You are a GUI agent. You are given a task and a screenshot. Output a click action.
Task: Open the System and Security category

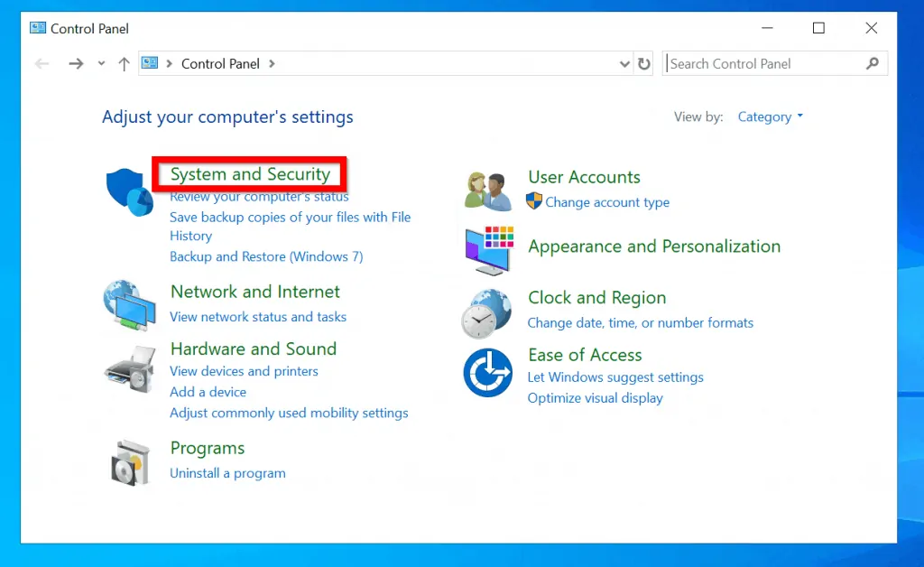tap(250, 174)
